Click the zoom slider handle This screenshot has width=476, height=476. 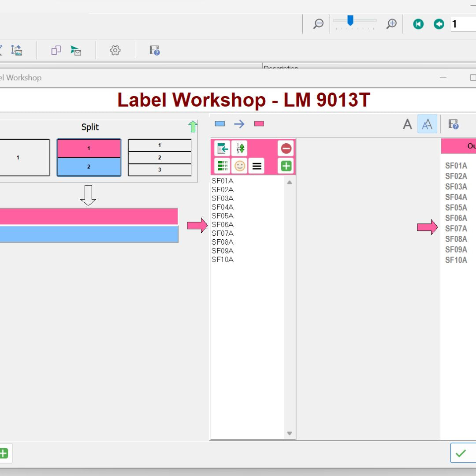point(350,20)
